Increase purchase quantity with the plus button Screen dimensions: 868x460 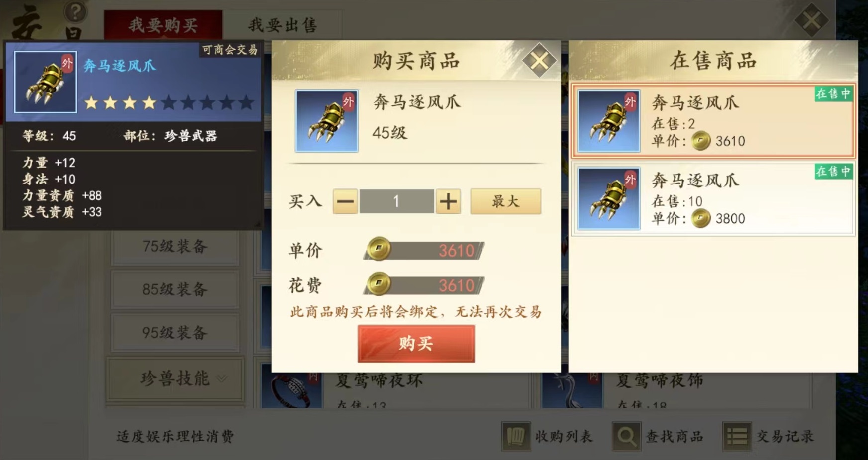pos(448,201)
